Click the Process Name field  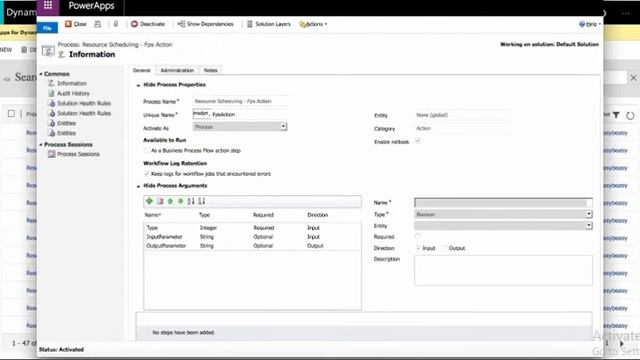click(x=240, y=101)
